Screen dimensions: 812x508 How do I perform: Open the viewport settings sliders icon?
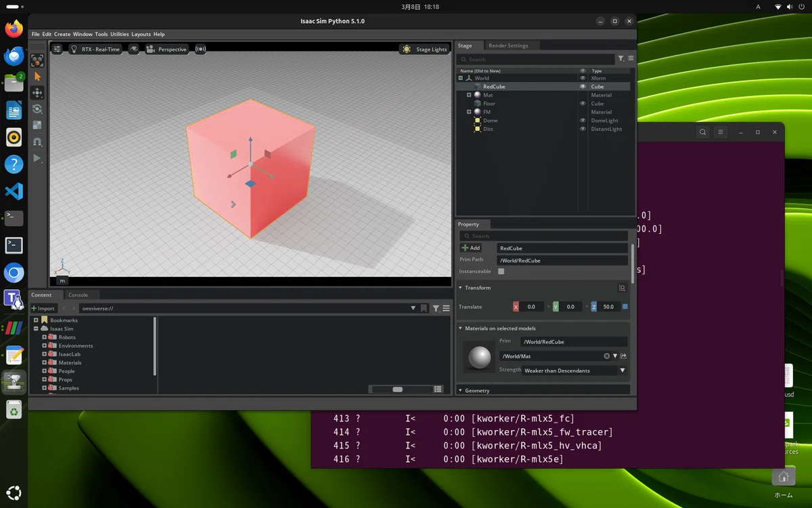[58, 49]
